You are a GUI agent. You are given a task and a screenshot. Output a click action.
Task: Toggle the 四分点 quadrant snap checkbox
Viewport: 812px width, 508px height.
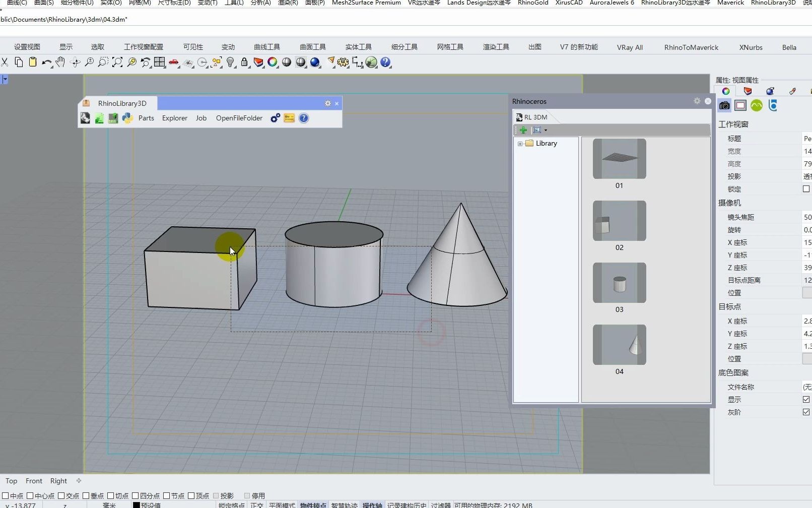tap(136, 496)
